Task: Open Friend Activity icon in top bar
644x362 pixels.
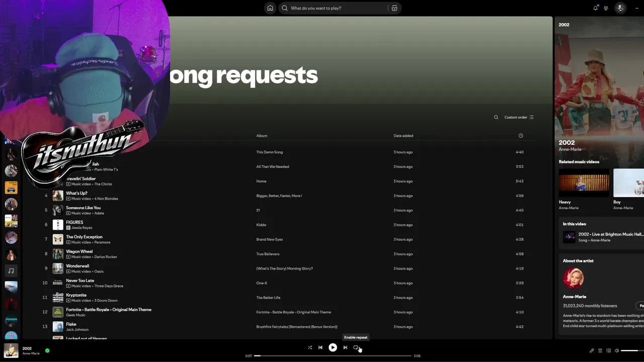Action: tap(606, 8)
